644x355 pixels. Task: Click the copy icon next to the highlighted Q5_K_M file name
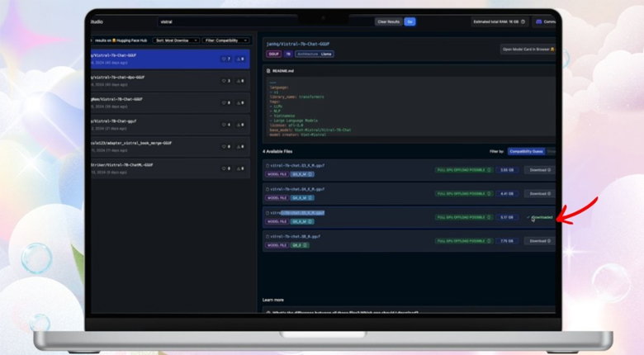268,213
